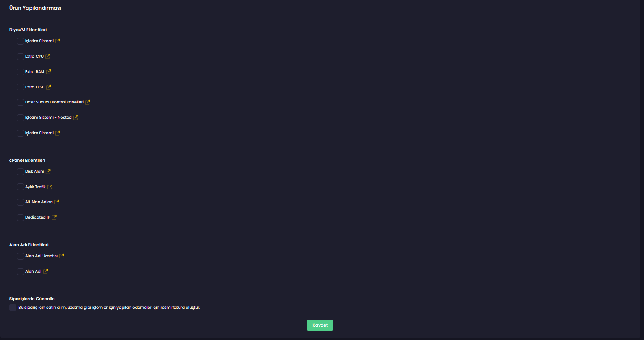Click the Ürün Yapılandırması title
Image resolution: width=644 pixels, height=340 pixels.
[35, 8]
